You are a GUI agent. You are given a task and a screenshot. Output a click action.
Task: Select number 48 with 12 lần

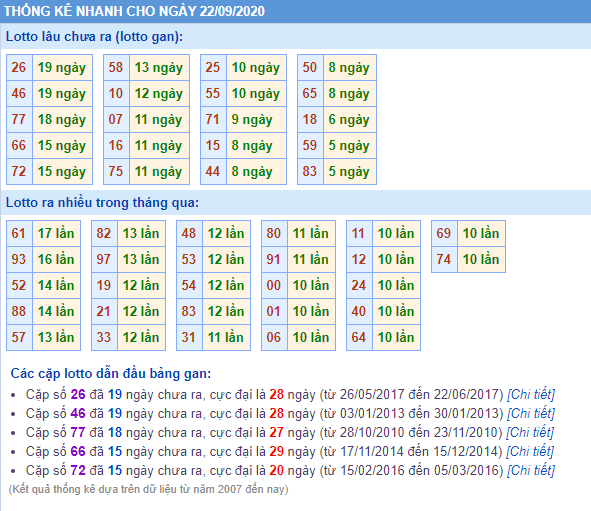click(189, 233)
